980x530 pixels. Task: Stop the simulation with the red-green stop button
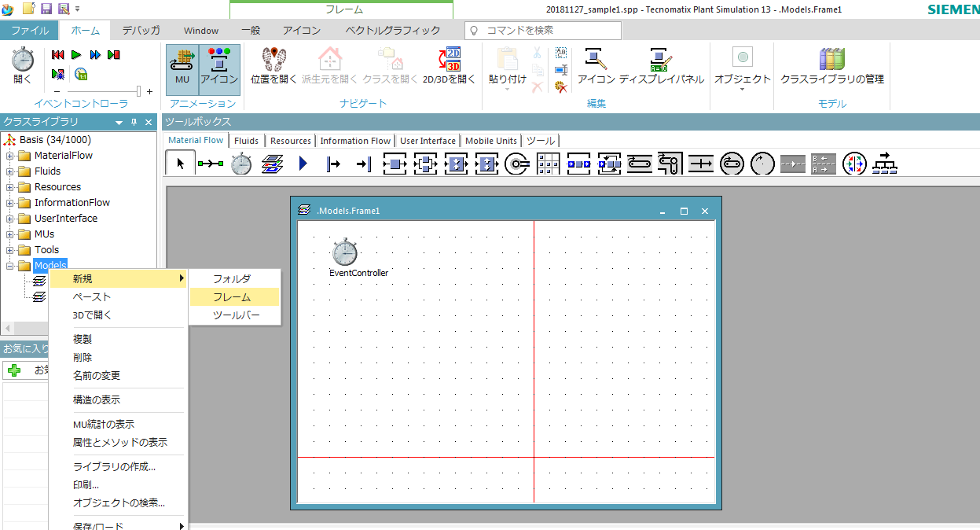tap(114, 55)
